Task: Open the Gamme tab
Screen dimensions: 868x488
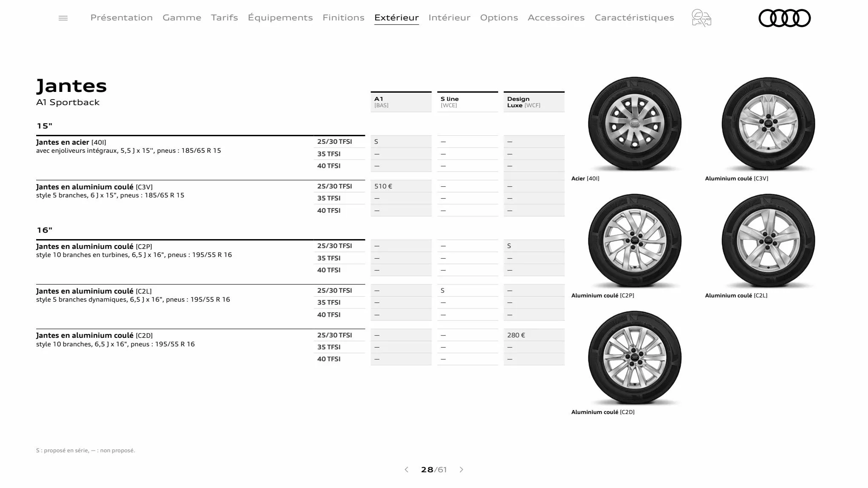Action: tap(182, 17)
